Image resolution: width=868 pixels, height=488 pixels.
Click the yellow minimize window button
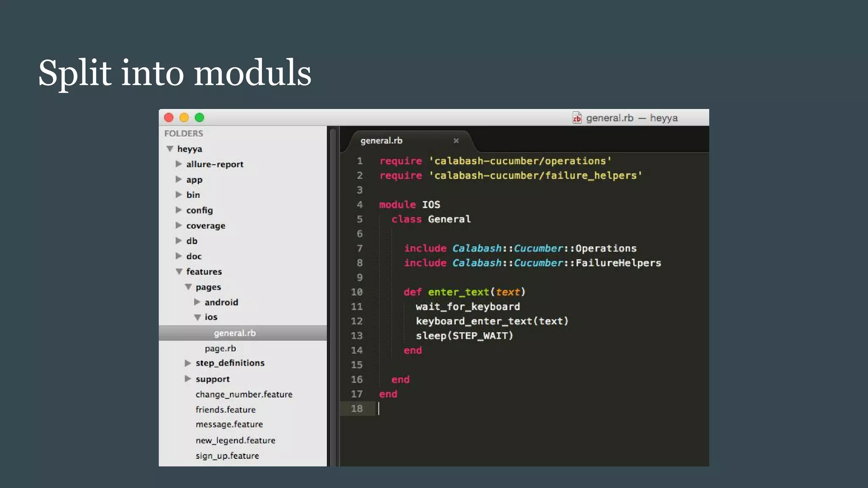[184, 118]
